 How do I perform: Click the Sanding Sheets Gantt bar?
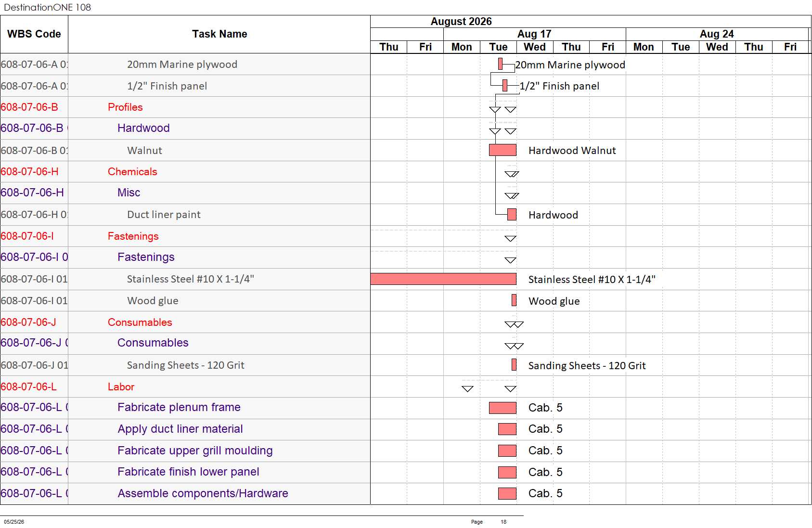point(514,365)
